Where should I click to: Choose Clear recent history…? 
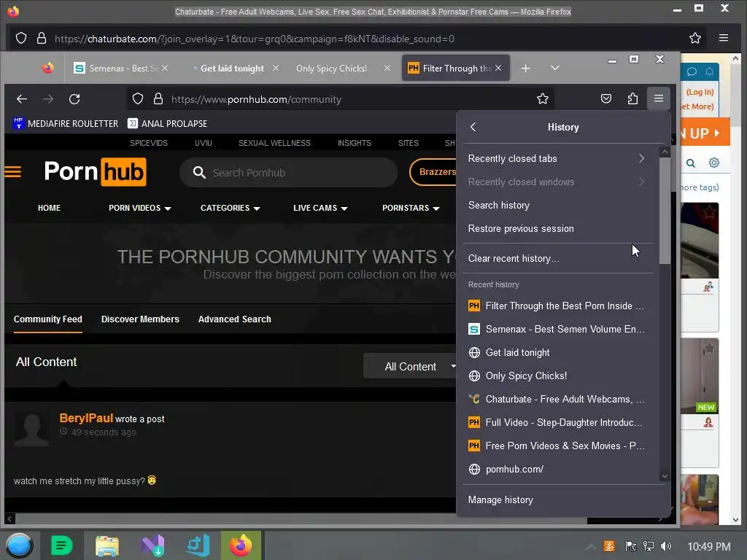point(556,259)
